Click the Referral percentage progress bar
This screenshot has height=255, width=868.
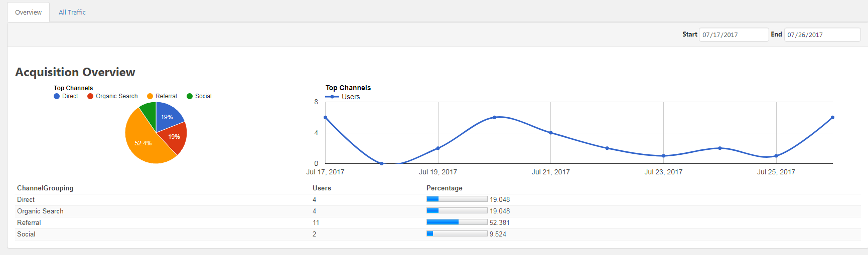457,222
